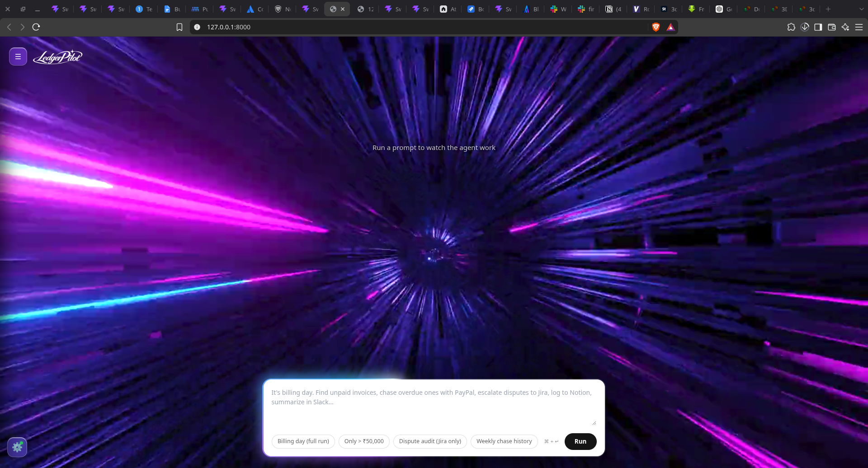Reload the current page
The image size is (868, 468).
[x=36, y=27]
